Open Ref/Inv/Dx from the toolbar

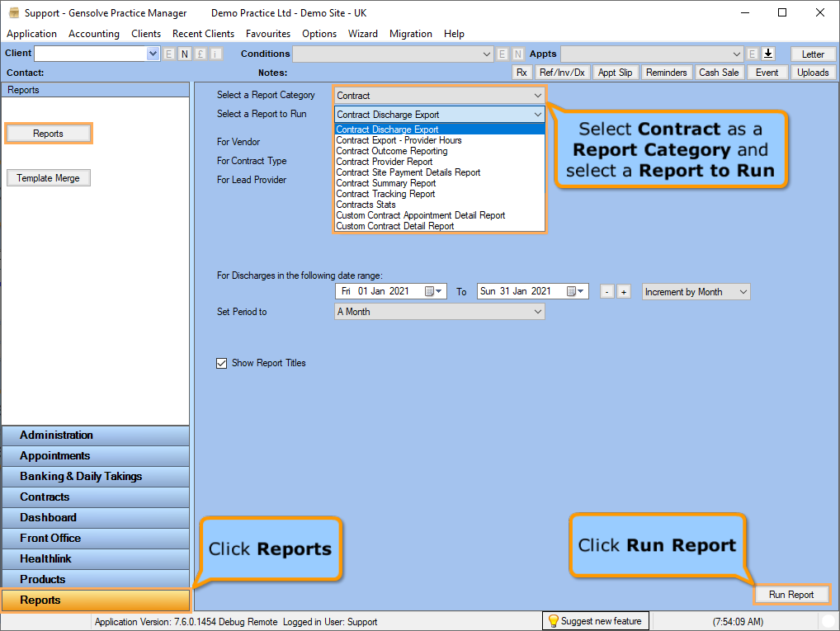(562, 72)
